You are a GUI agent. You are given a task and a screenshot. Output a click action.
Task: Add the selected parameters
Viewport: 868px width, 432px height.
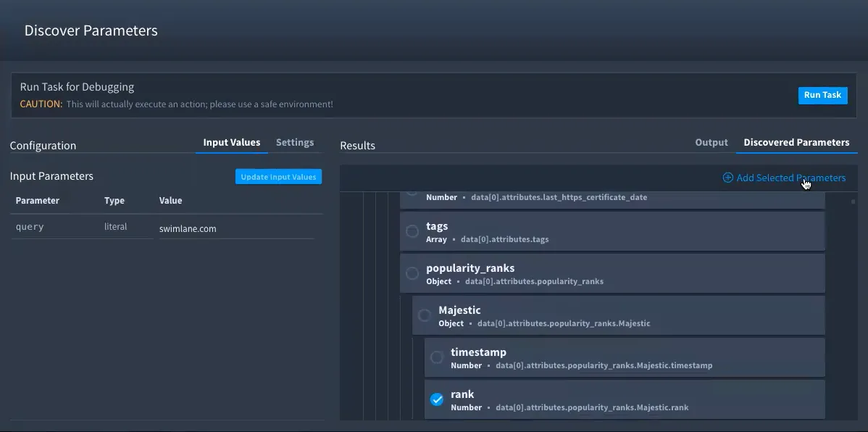784,178
